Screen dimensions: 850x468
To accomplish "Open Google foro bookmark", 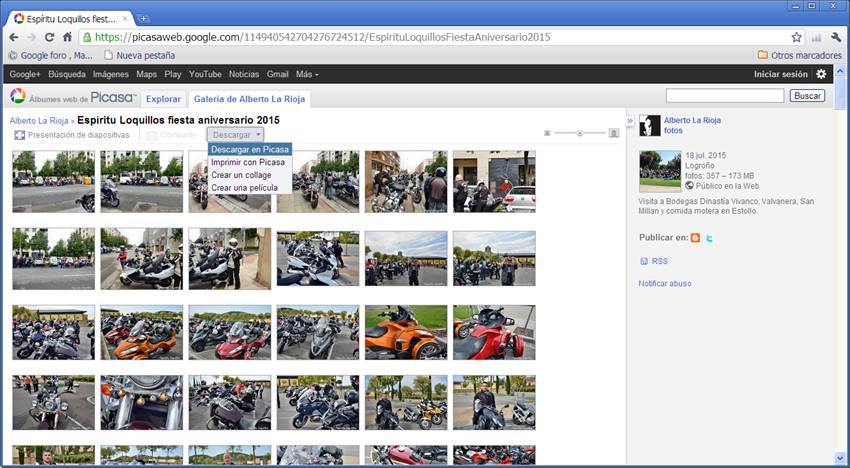I will 51,55.
